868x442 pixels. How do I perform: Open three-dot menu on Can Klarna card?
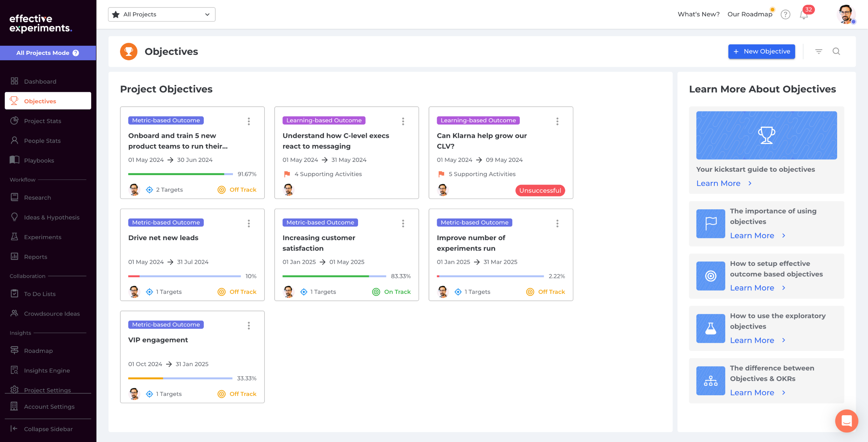(557, 121)
